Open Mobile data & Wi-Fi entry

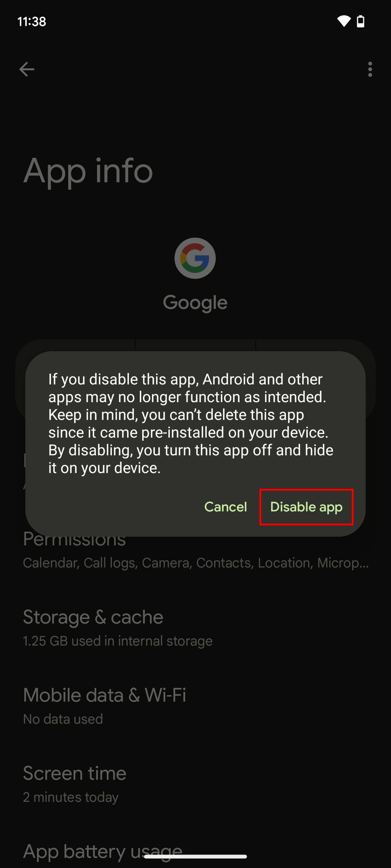(195, 706)
